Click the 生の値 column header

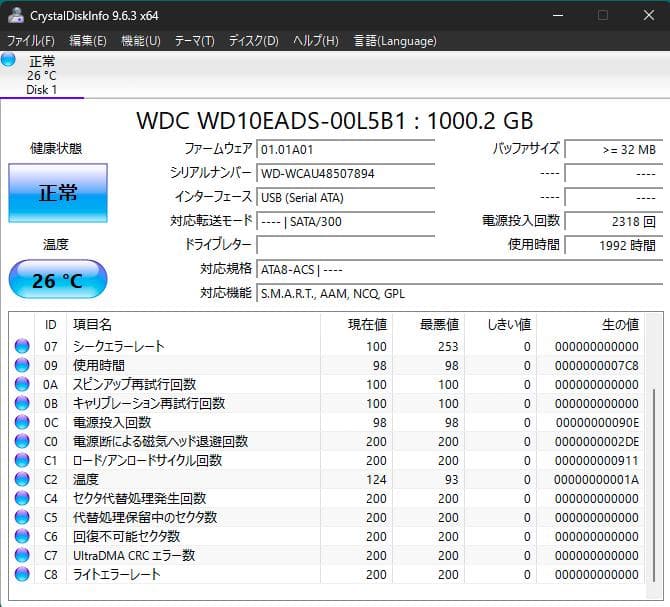click(590, 325)
